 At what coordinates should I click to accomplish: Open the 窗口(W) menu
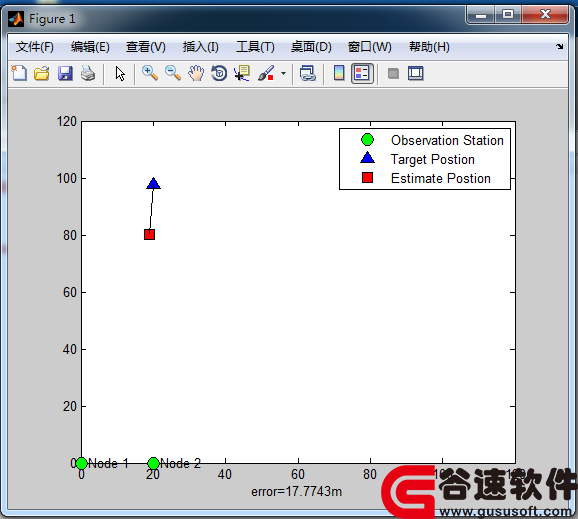370,47
